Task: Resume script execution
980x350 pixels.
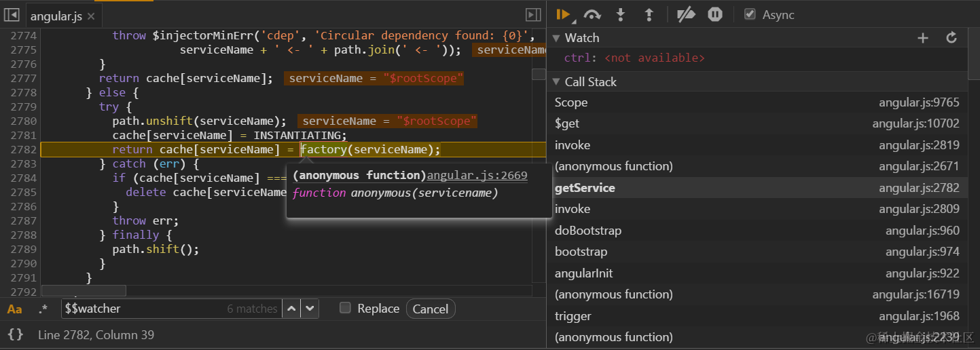Action: 562,14
